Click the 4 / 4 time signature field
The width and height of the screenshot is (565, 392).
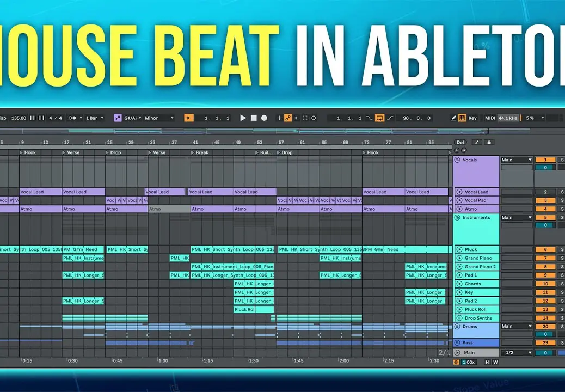click(x=56, y=118)
